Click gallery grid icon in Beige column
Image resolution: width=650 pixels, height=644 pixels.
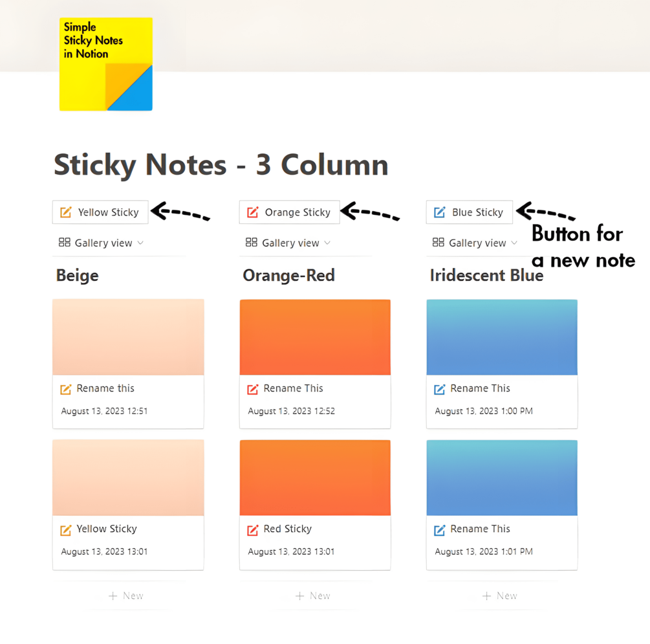64,243
